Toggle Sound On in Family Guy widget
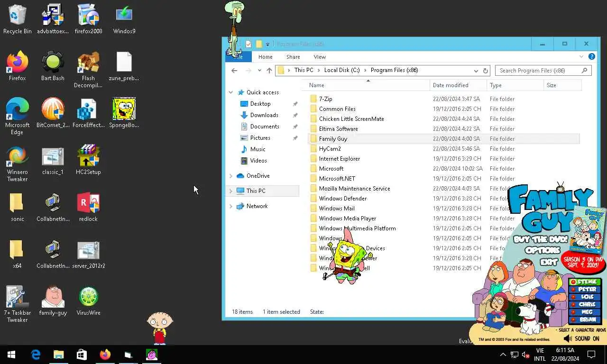This screenshot has width=607, height=364. click(581, 338)
